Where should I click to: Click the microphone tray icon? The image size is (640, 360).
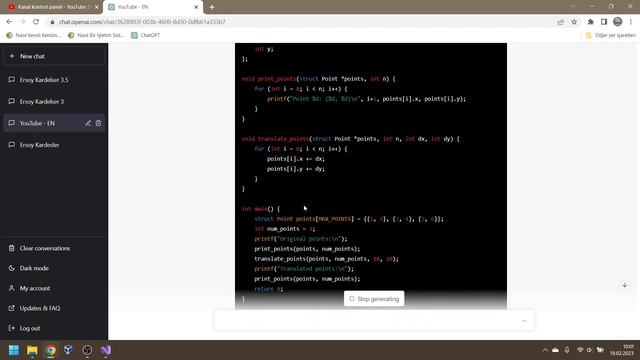click(x=567, y=350)
